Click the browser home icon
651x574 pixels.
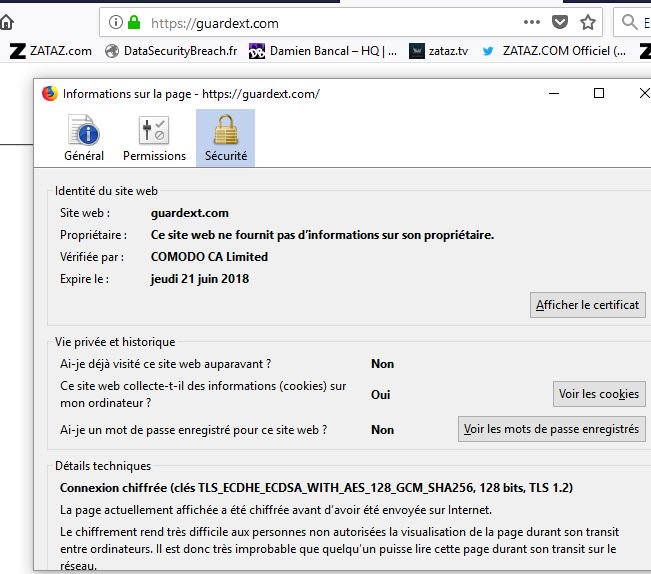(x=6, y=23)
